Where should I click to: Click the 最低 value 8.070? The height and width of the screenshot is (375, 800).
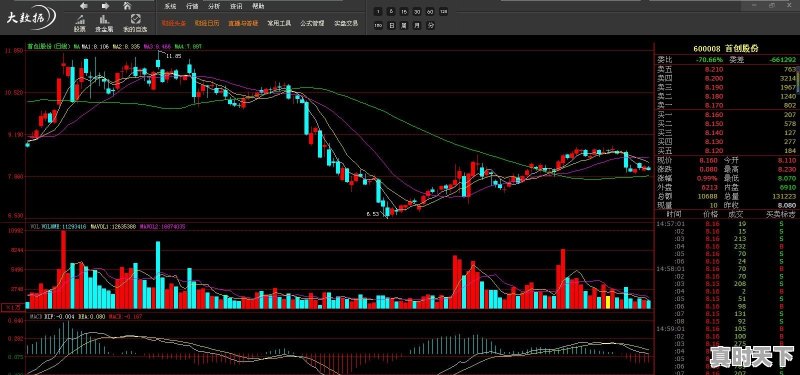(787, 178)
